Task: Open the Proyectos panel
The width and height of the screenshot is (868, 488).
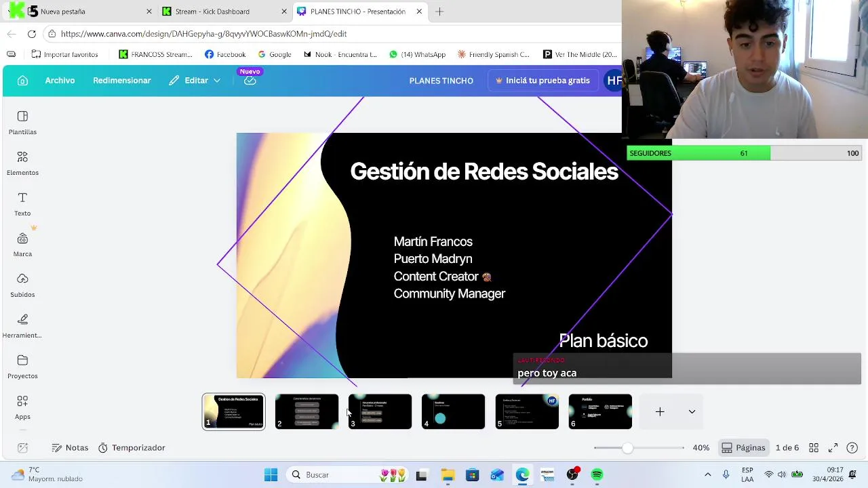Action: click(x=22, y=367)
